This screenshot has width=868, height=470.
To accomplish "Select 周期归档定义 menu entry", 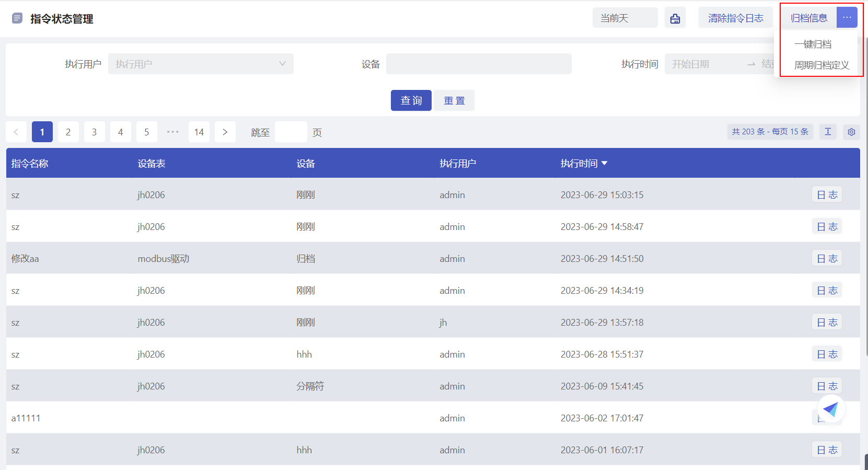I will click(x=821, y=65).
